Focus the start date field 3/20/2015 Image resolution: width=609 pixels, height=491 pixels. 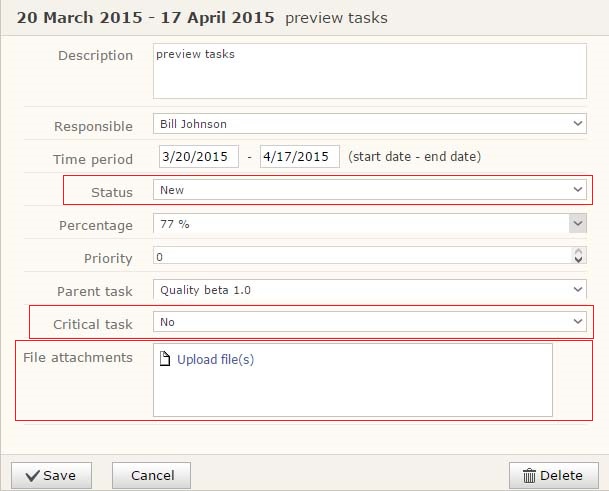[x=198, y=157]
